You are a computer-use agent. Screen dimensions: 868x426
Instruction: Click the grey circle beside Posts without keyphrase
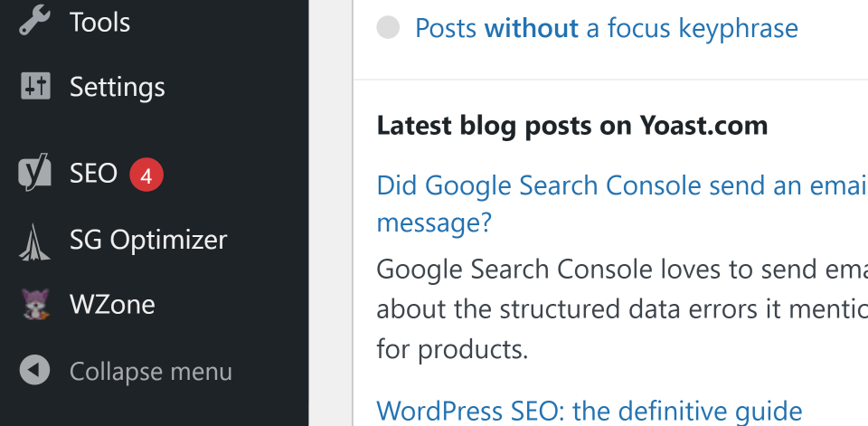pos(388,28)
